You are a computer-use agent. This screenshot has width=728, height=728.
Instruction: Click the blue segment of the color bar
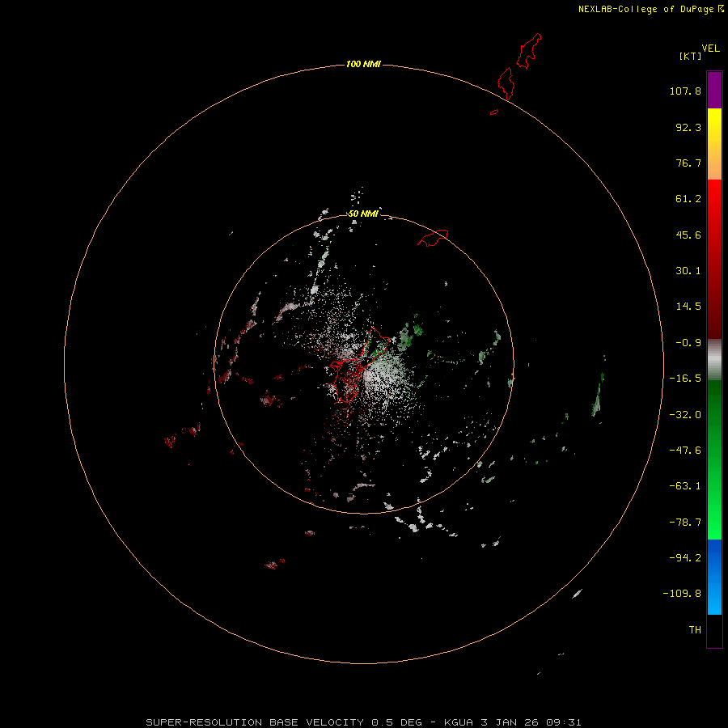tap(714, 577)
